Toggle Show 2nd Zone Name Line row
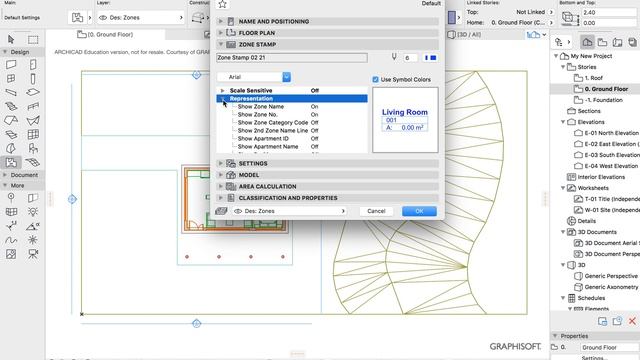Viewport: 640px width, 360px height. (292, 131)
